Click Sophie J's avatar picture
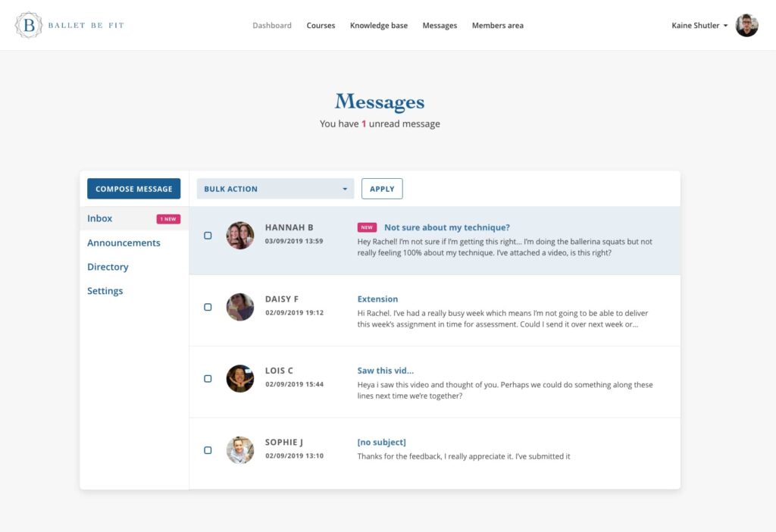776x532 pixels. coord(239,449)
